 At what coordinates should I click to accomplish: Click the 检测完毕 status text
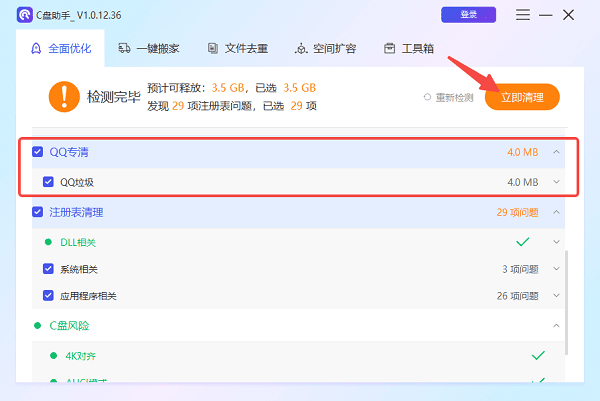click(x=114, y=97)
